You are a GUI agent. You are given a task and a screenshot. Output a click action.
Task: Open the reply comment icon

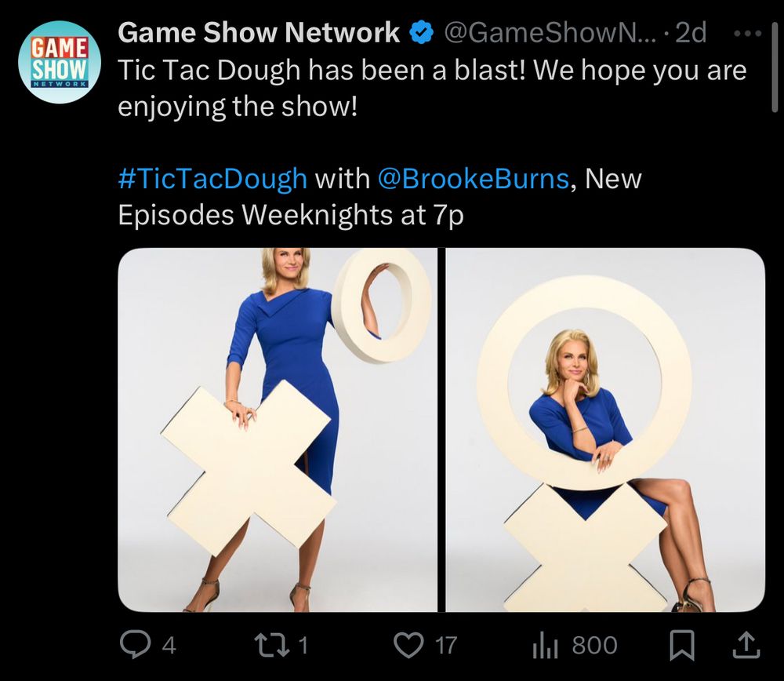pos(135,644)
